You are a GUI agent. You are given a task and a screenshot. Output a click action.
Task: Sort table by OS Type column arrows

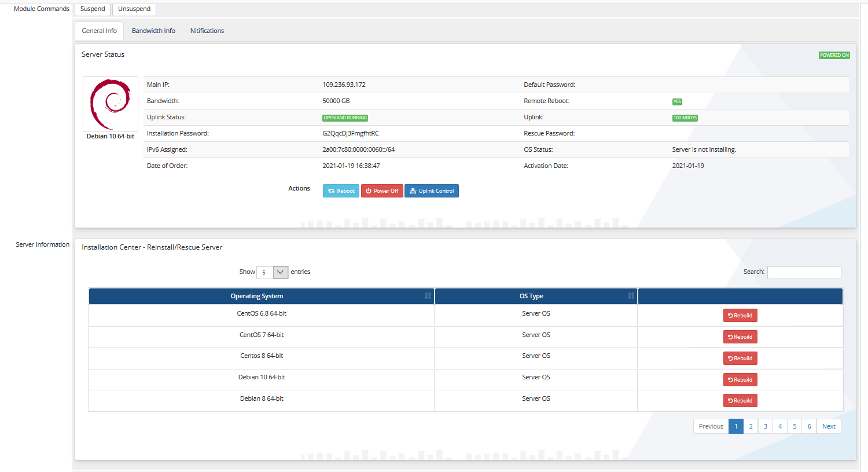(631, 296)
